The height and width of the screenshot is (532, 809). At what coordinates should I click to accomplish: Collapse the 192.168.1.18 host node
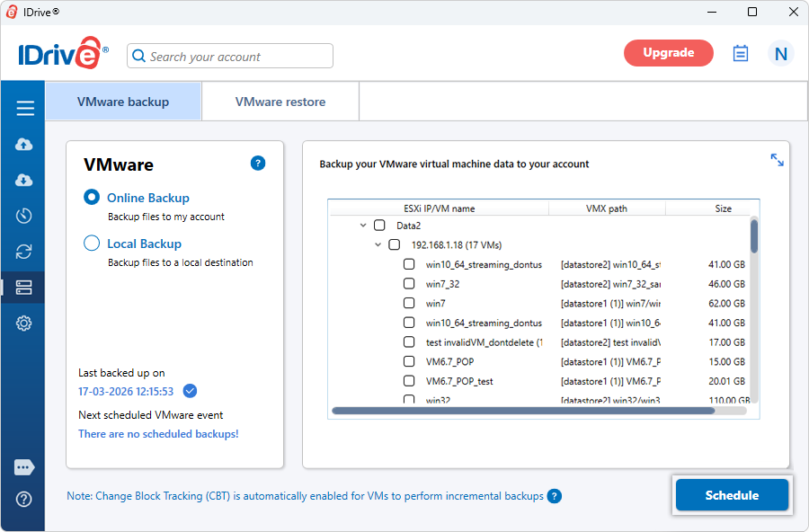378,244
